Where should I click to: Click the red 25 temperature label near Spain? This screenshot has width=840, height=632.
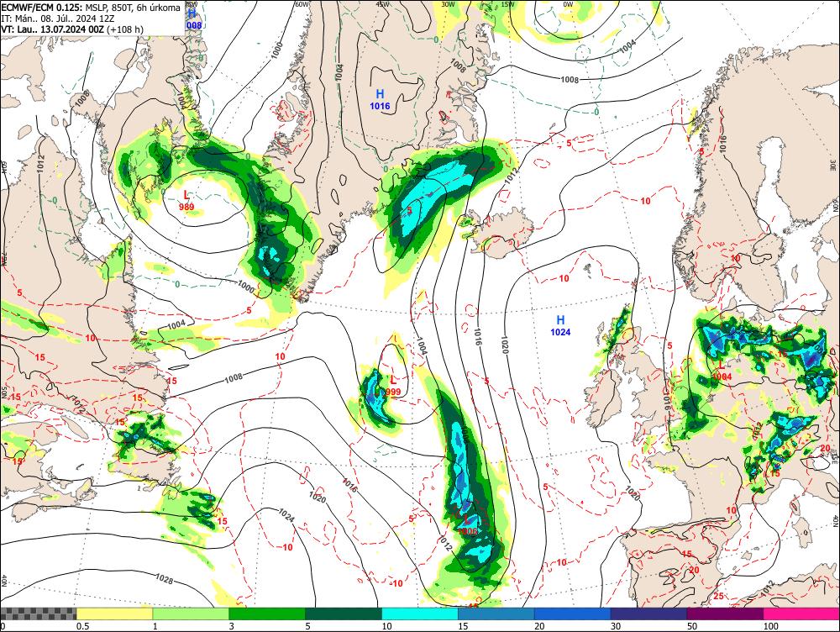click(719, 596)
